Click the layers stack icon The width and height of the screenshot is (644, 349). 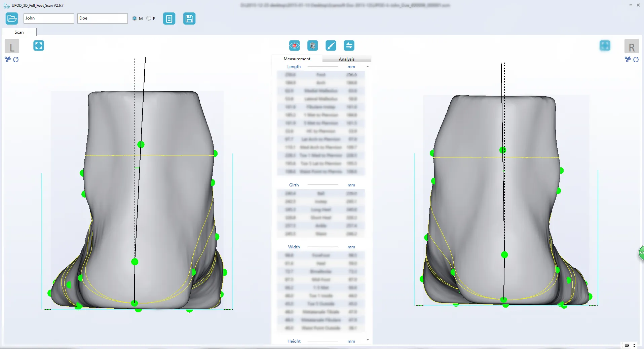(312, 45)
